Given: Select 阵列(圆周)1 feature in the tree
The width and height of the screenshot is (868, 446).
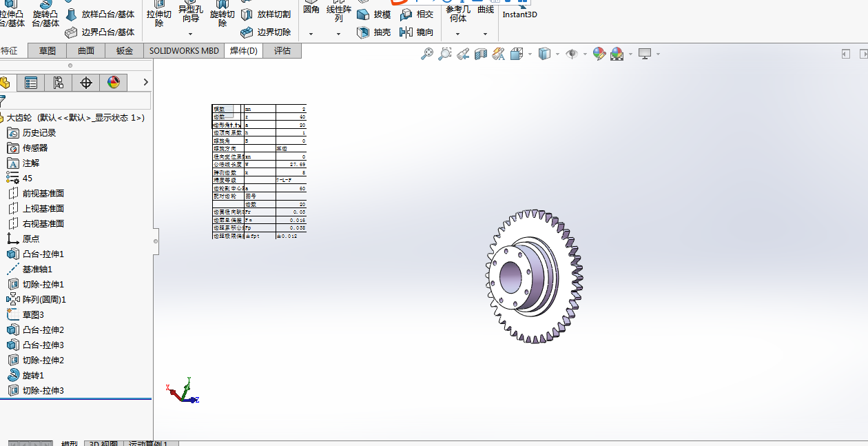Looking at the screenshot, I should [x=37, y=299].
